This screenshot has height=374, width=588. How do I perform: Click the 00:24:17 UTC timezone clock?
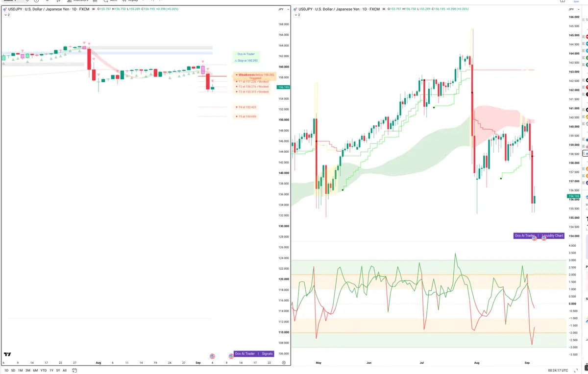(x=559, y=371)
